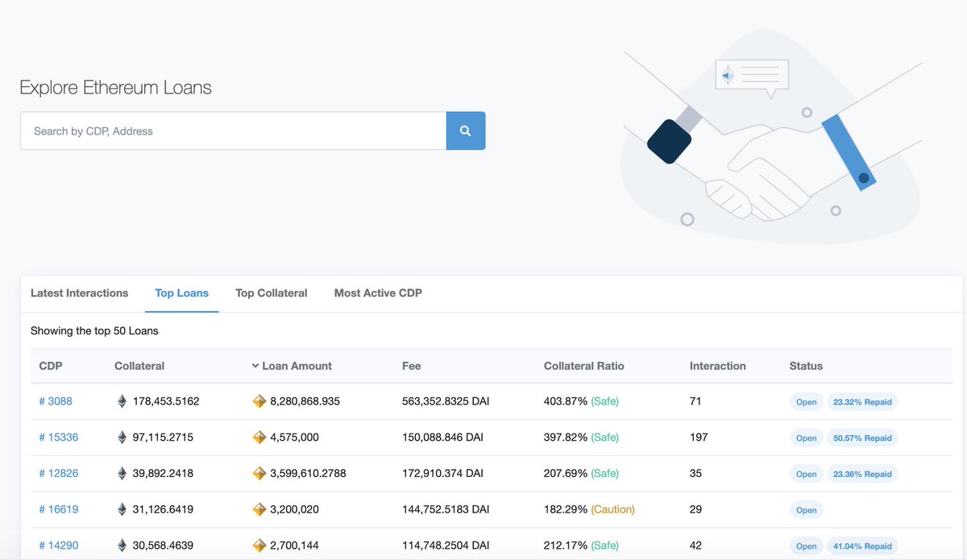Click Open status badge for CDP 15336
The height and width of the screenshot is (560, 967).
pyautogui.click(x=806, y=438)
